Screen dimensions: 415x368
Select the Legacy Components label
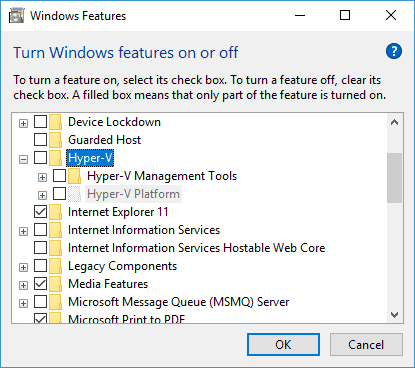coord(122,266)
